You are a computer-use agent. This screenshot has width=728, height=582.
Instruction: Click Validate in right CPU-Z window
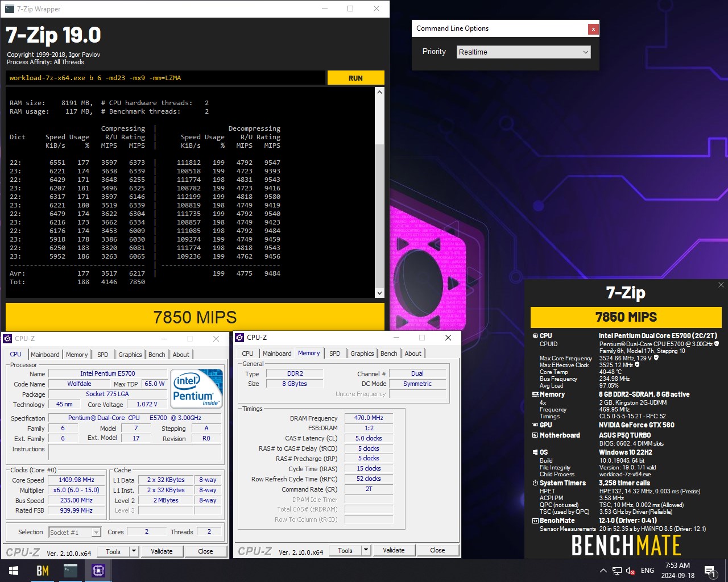click(394, 550)
